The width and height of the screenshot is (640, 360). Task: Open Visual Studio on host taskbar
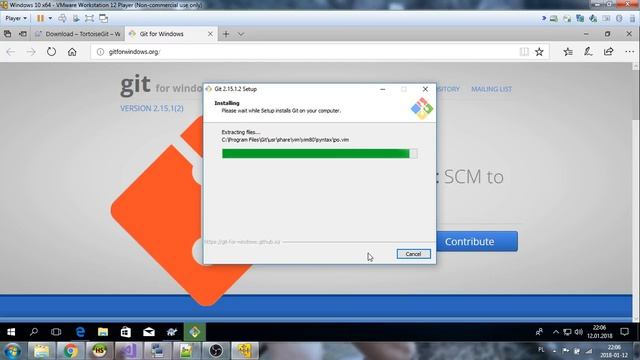(x=129, y=351)
